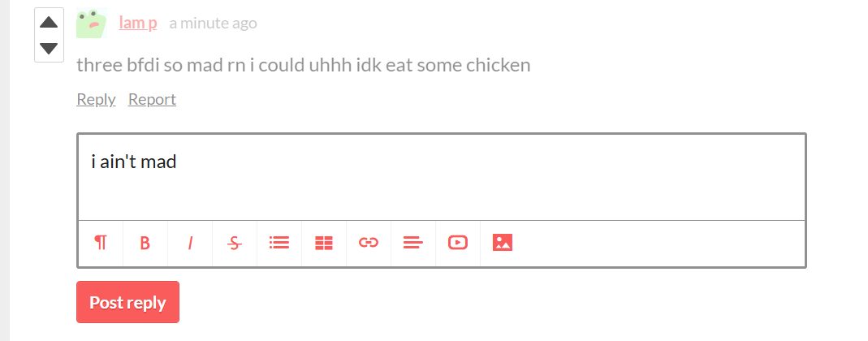Click the Reply link under the comment
Screen dimensions: 868x341
pyautogui.click(x=96, y=99)
